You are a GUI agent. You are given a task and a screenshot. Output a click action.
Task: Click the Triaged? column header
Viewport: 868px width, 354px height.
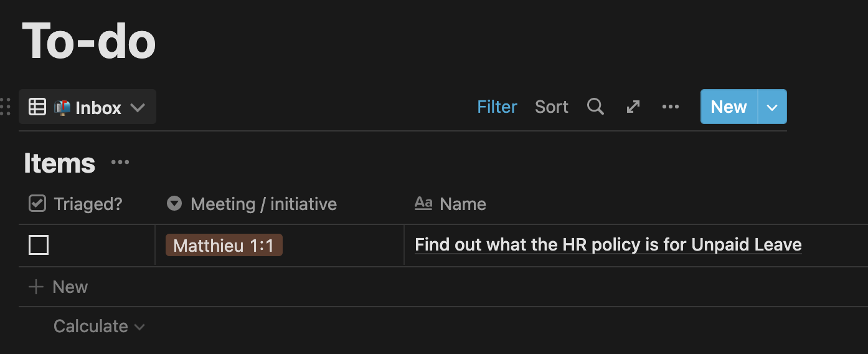pos(87,204)
